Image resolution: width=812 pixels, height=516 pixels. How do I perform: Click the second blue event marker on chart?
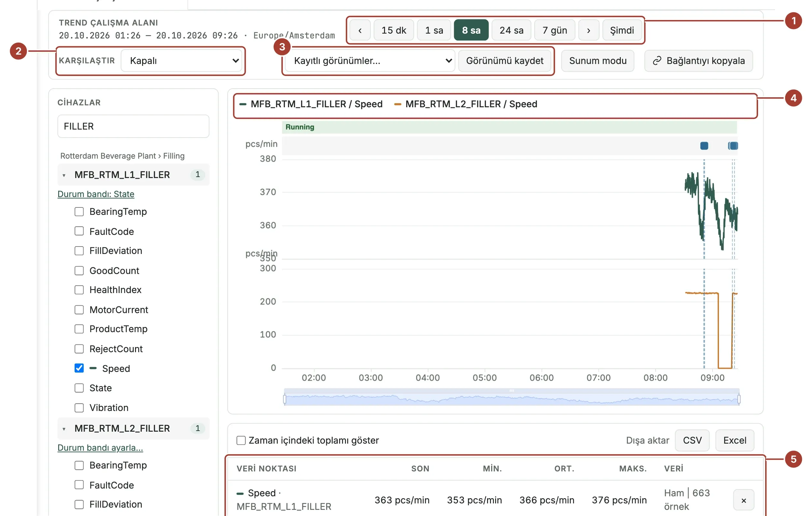733,146
